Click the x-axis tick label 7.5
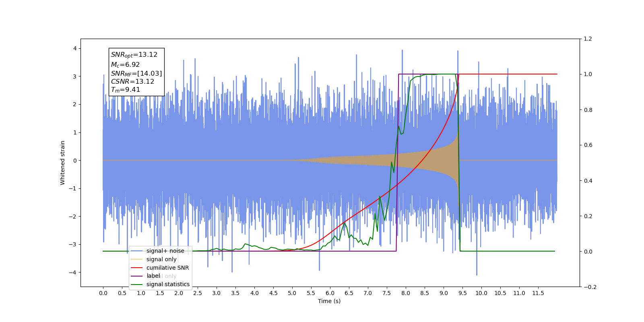The height and width of the screenshot is (322, 644). 387,293
